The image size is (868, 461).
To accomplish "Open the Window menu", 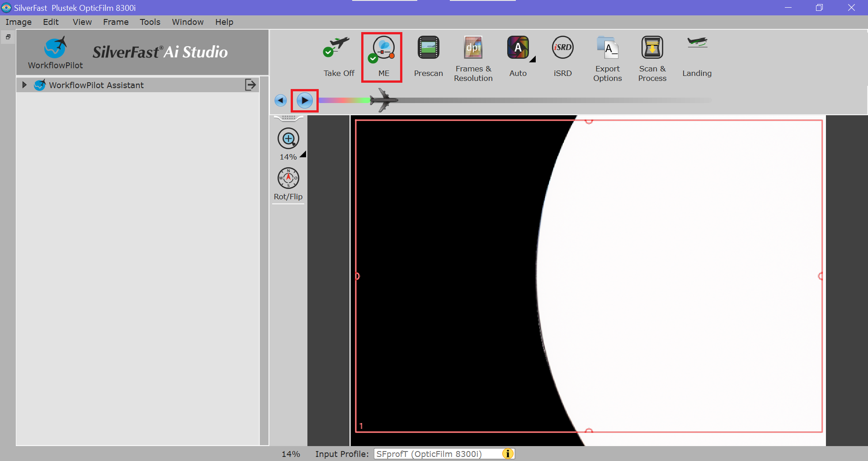I will [x=188, y=22].
